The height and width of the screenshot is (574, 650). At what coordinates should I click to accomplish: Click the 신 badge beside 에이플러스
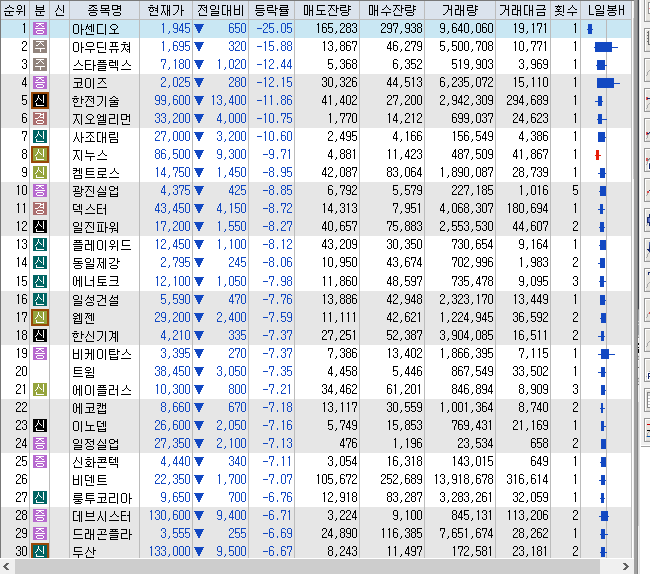point(40,390)
